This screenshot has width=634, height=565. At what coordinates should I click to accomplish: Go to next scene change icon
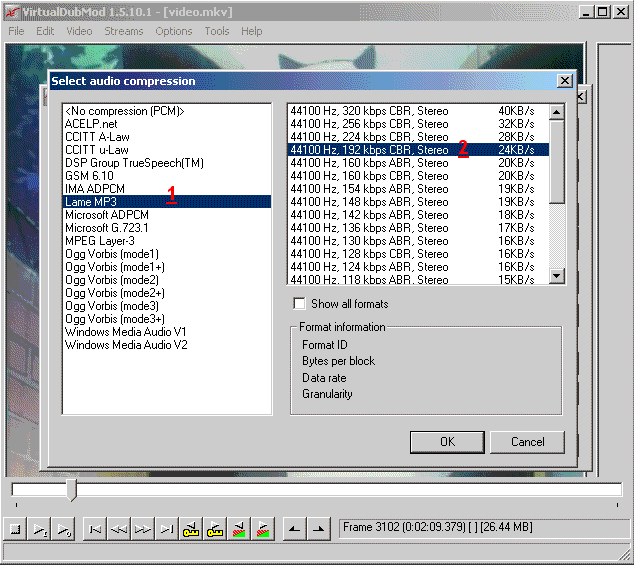(263, 529)
